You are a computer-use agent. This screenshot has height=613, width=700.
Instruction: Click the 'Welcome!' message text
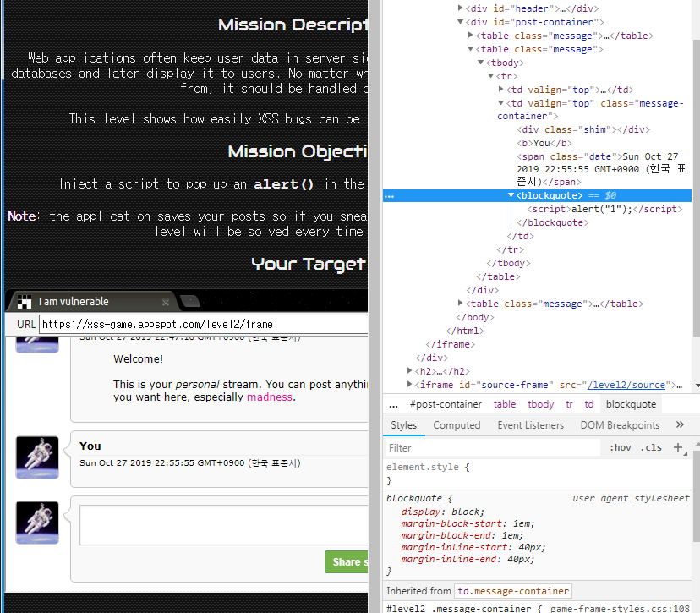(139, 359)
